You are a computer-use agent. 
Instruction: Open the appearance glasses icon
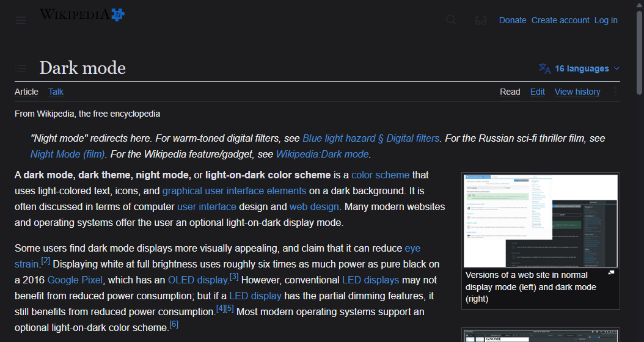coord(480,20)
